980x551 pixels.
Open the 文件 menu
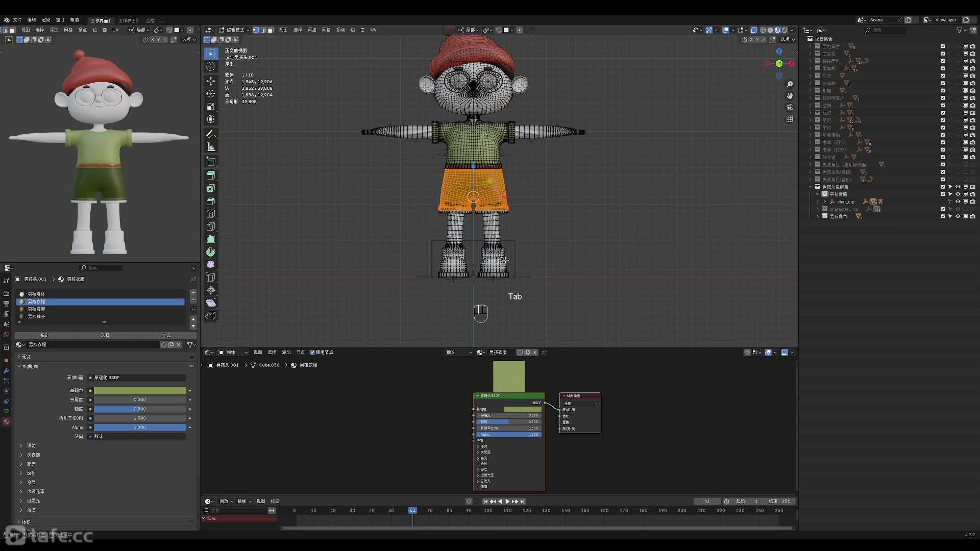(17, 20)
